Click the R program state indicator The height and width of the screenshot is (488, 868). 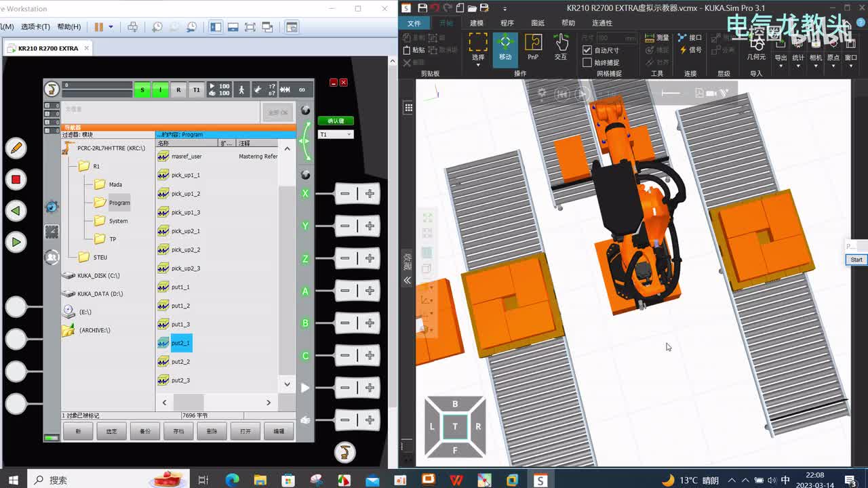tap(178, 89)
